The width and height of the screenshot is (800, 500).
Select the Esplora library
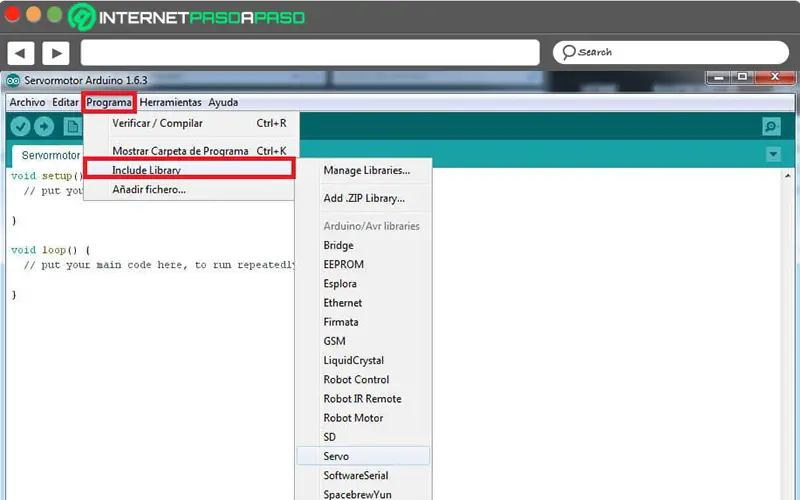tap(364, 284)
